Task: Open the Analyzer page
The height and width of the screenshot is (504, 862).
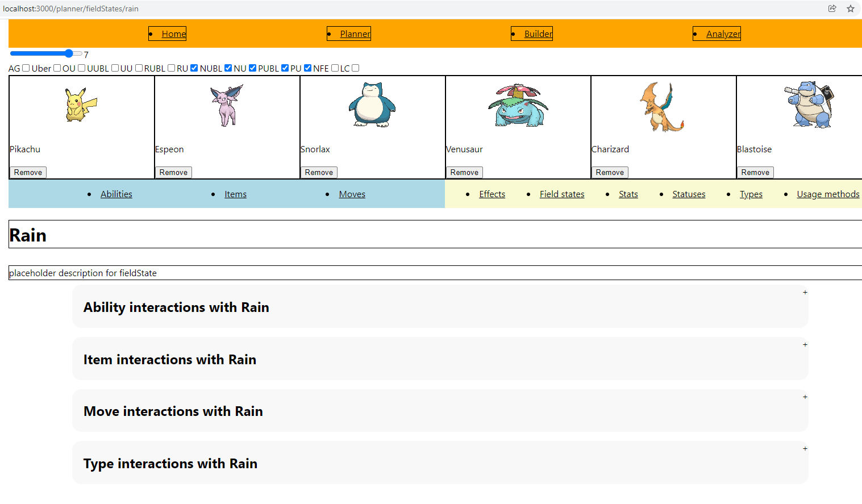Action: [723, 34]
